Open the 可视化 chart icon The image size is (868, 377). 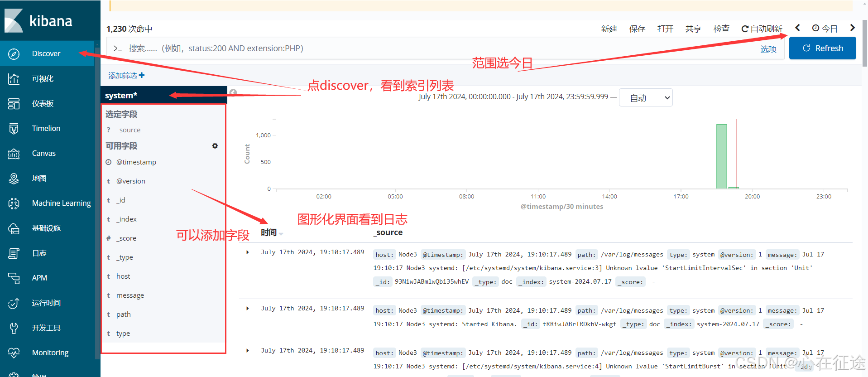(x=14, y=79)
